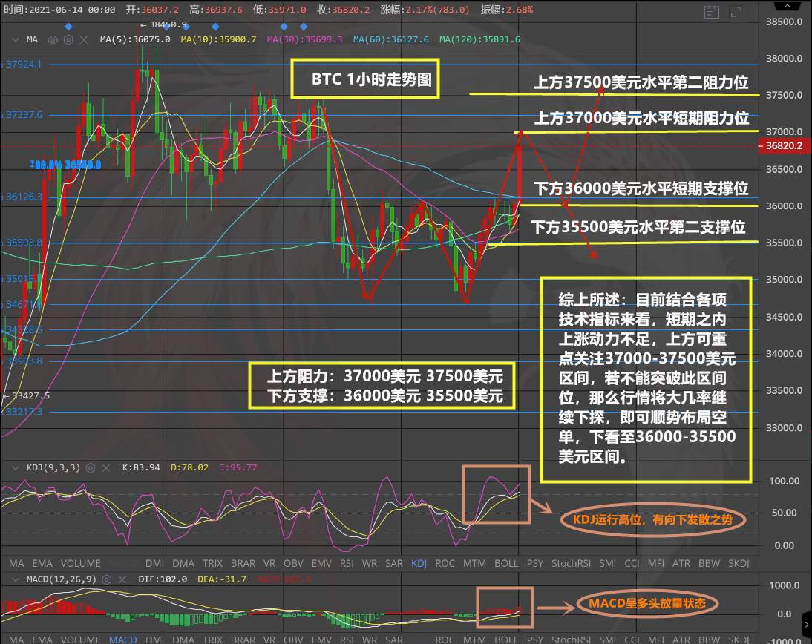Click the MA(60):36127.6 legend value
The width and height of the screenshot is (812, 644).
(391, 39)
